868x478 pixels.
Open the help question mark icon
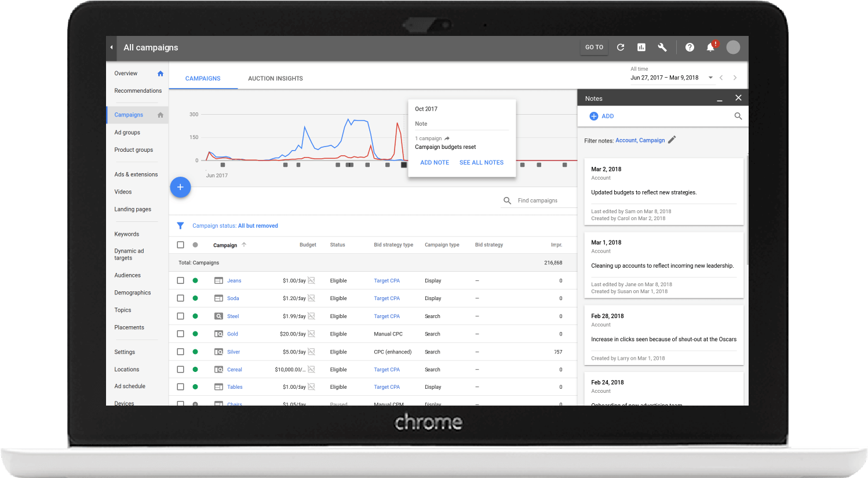click(690, 48)
